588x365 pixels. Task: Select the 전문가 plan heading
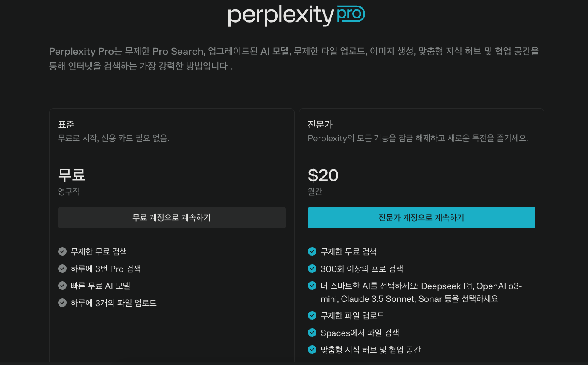click(x=320, y=125)
